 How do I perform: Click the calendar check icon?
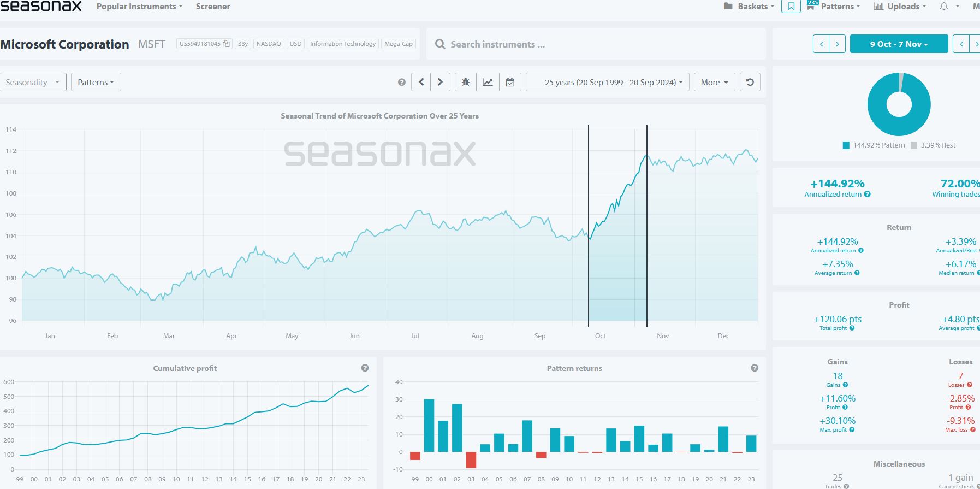(510, 83)
